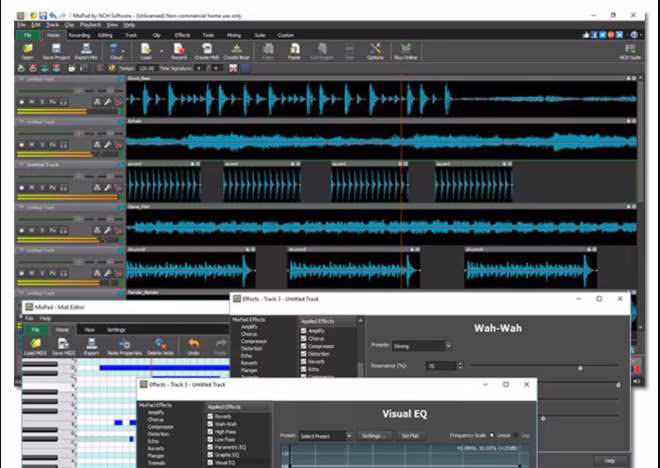This screenshot has width=660, height=468.
Task: Click the Export Mix toolbar icon
Action: (86, 51)
